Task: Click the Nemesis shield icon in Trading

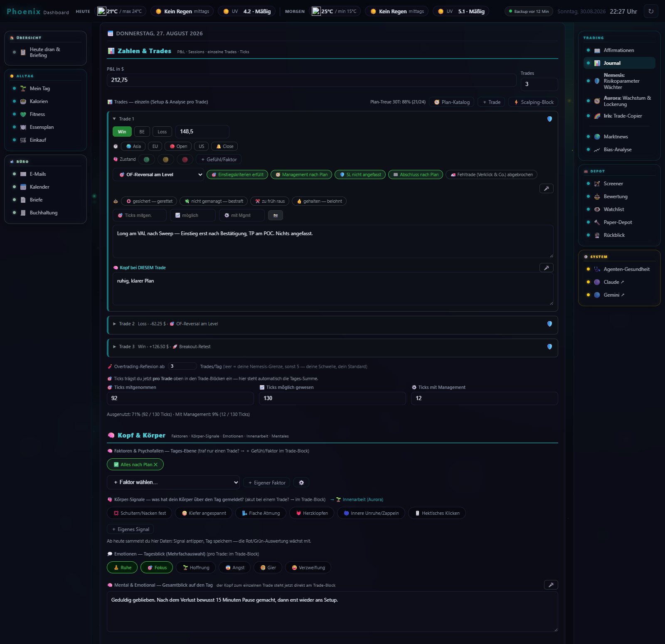Action: pyautogui.click(x=597, y=81)
